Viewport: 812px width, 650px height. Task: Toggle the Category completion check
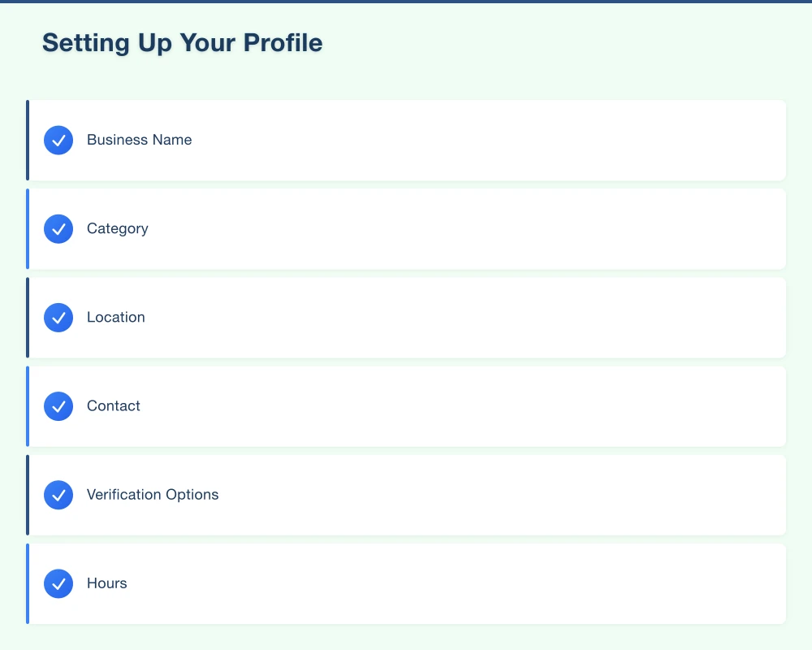(x=58, y=228)
